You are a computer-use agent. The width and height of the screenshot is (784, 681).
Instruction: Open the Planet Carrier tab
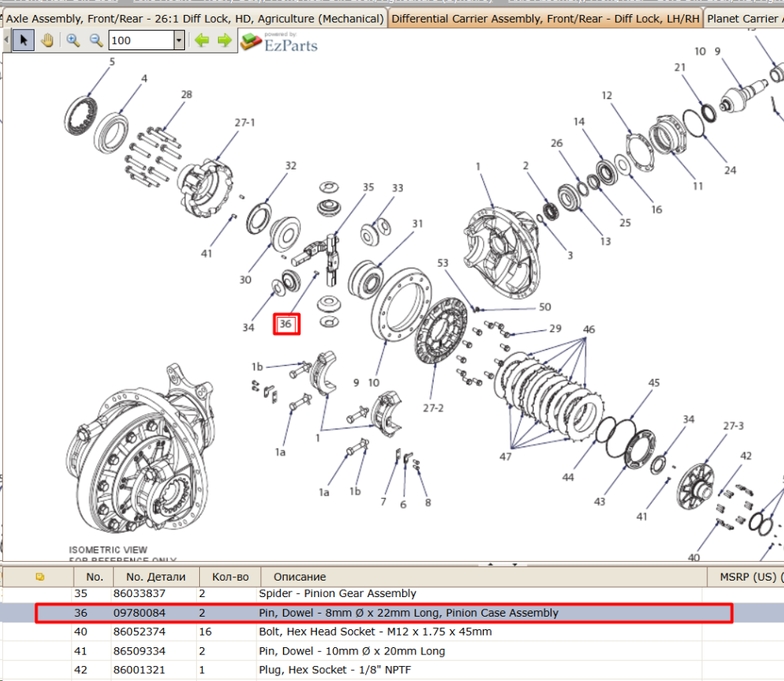743,19
